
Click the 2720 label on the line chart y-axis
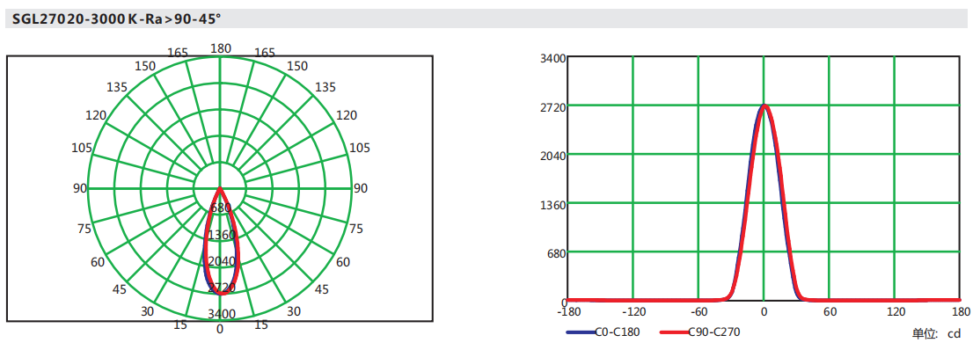[x=552, y=107]
